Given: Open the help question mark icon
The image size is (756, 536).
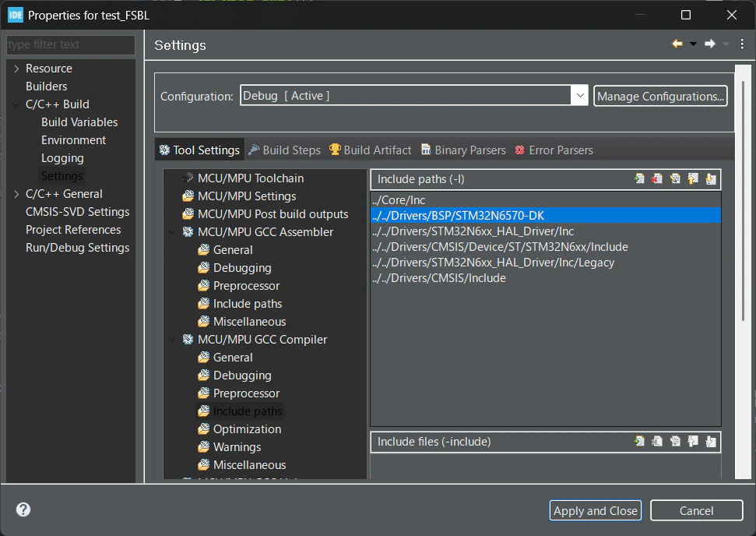Looking at the screenshot, I should (23, 510).
